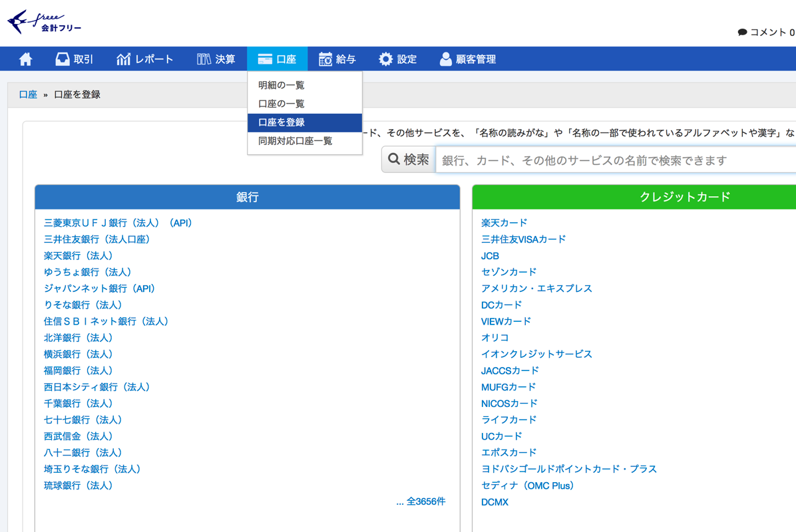Open 七十七銀行（法人） link

[x=83, y=420]
